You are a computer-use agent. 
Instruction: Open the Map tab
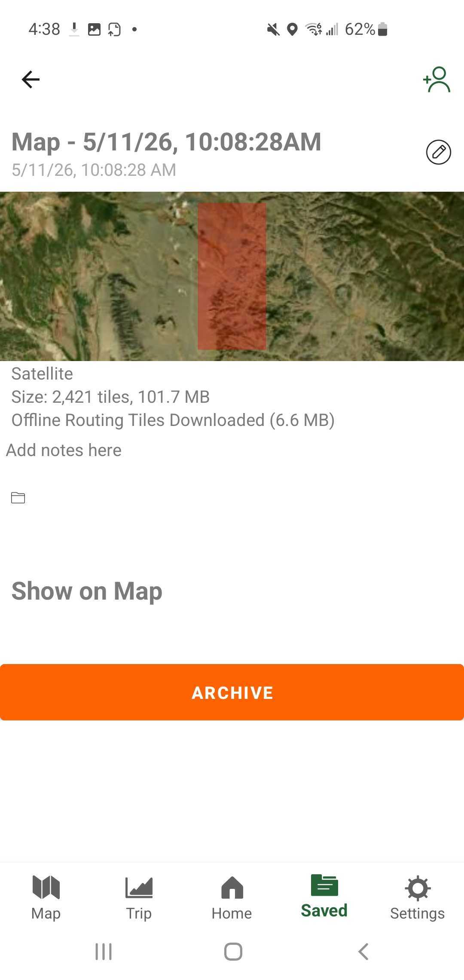coord(46,898)
